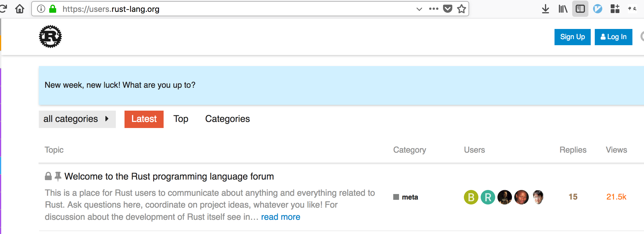Open the page information icon

click(41, 9)
